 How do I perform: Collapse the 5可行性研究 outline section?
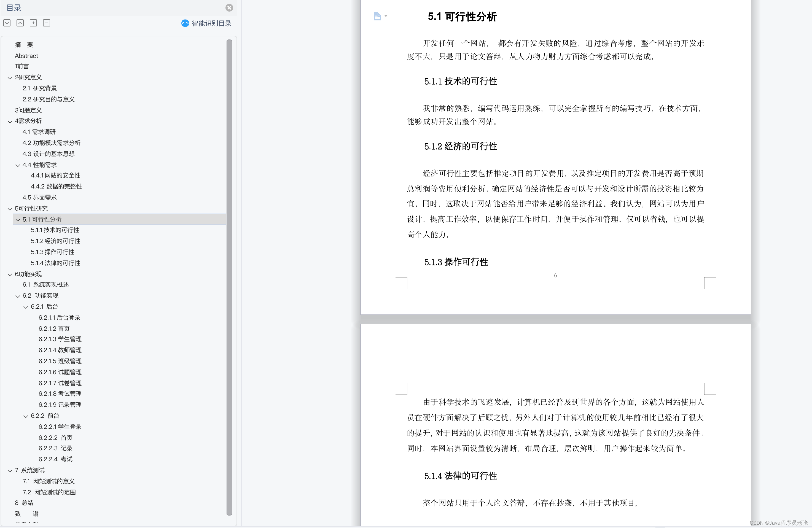[10, 209]
